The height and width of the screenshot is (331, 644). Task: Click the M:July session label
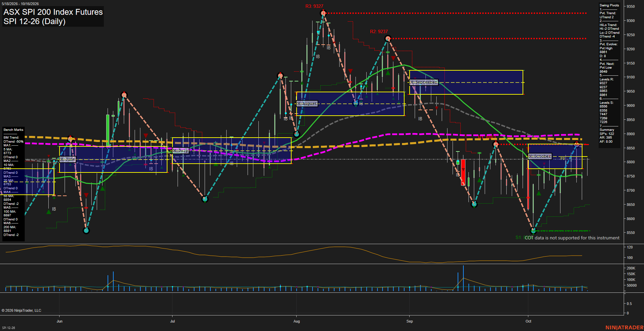pyautogui.click(x=181, y=150)
